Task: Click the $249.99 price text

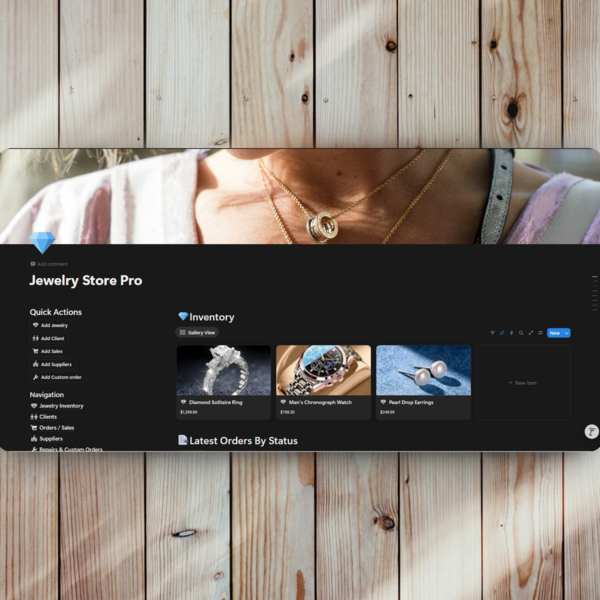Action: coord(387,412)
